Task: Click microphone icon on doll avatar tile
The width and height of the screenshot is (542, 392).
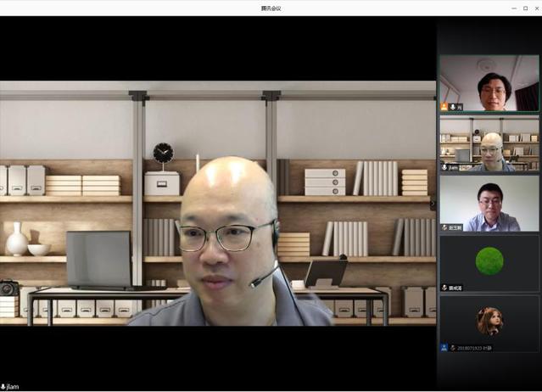Action: pyautogui.click(x=452, y=348)
